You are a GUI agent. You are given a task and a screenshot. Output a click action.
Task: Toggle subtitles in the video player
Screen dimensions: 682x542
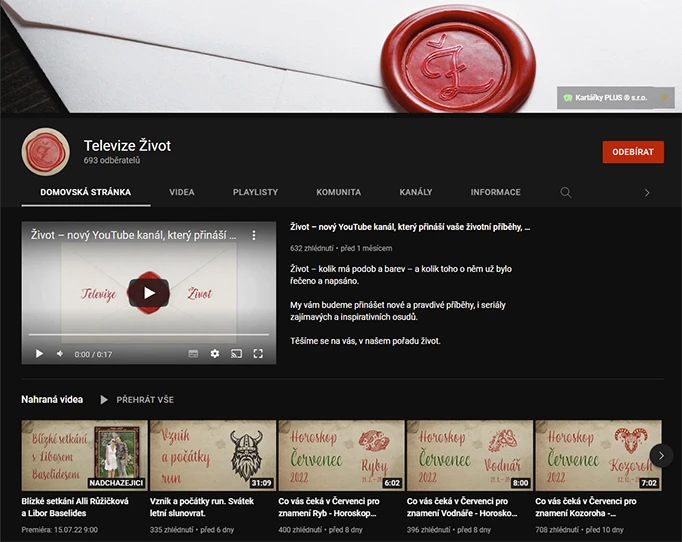[x=193, y=354]
